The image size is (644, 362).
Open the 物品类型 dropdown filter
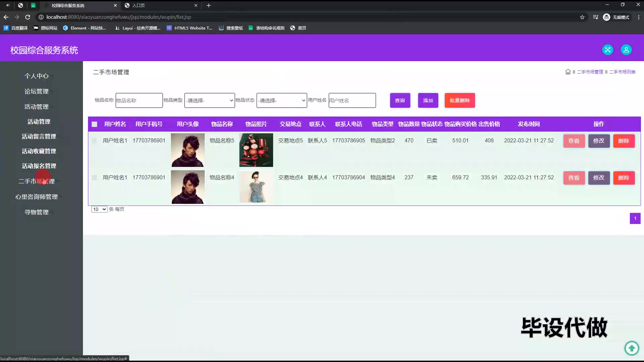(210, 101)
